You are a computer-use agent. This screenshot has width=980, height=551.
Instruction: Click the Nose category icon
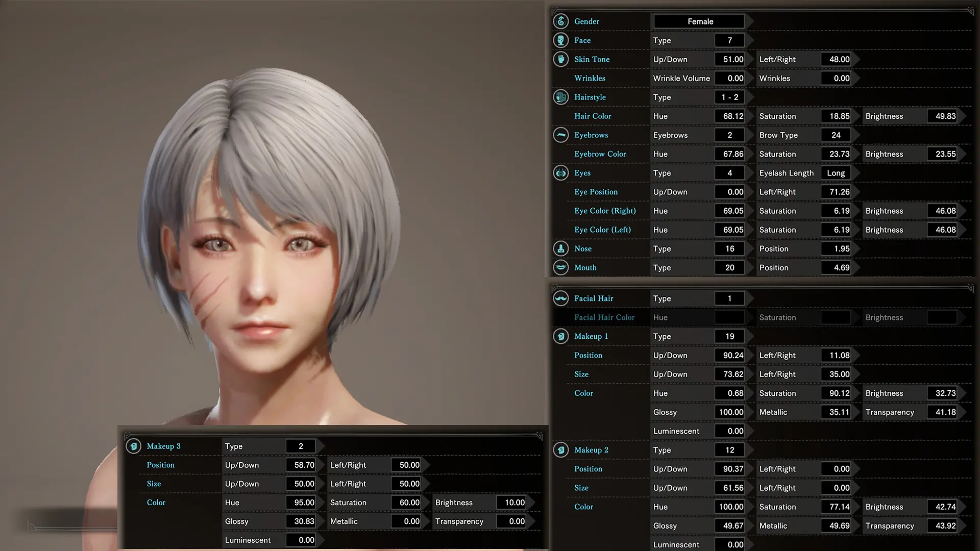(560, 248)
